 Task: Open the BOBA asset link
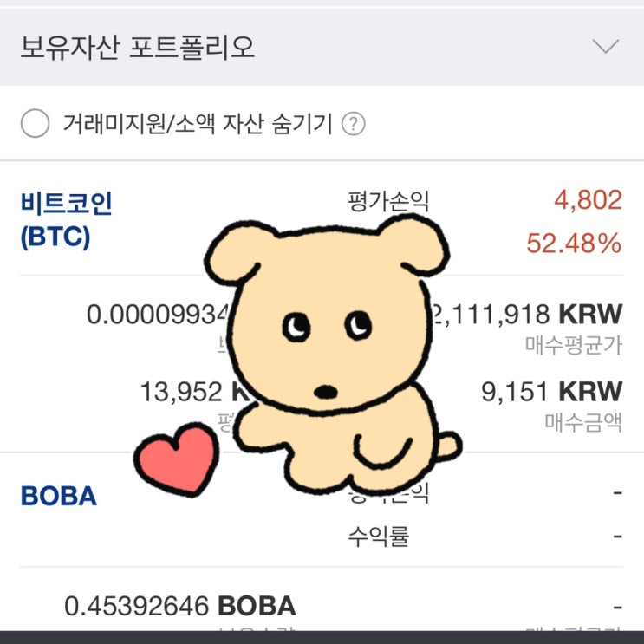59,496
